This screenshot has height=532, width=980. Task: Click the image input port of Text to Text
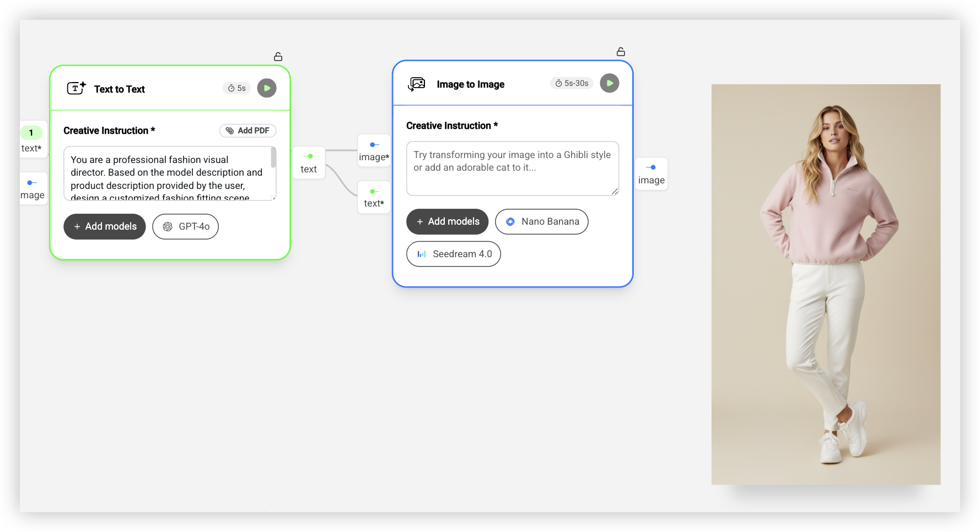point(33,188)
